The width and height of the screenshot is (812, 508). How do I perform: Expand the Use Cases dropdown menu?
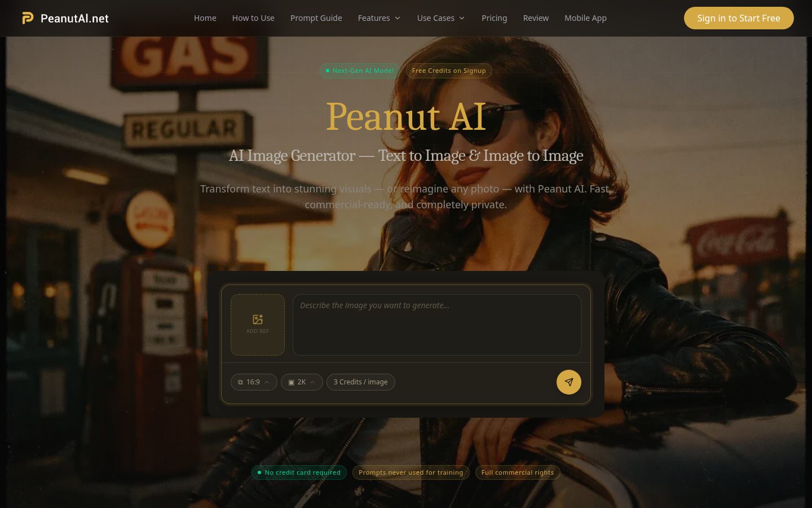[441, 18]
